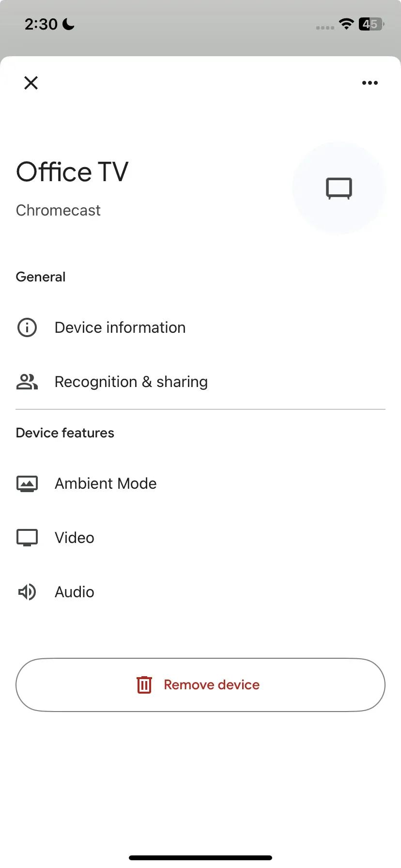Tap the Office TV device name

[72, 172]
